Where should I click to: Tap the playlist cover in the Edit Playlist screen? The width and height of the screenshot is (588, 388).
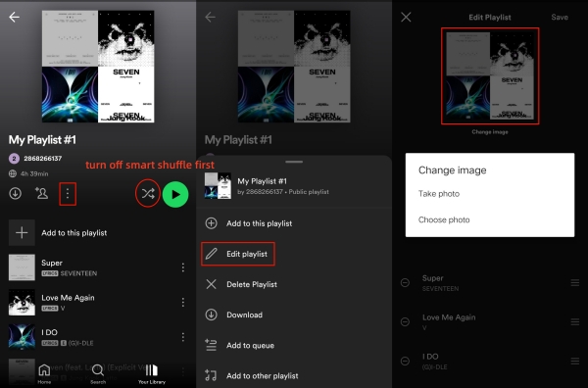point(490,76)
